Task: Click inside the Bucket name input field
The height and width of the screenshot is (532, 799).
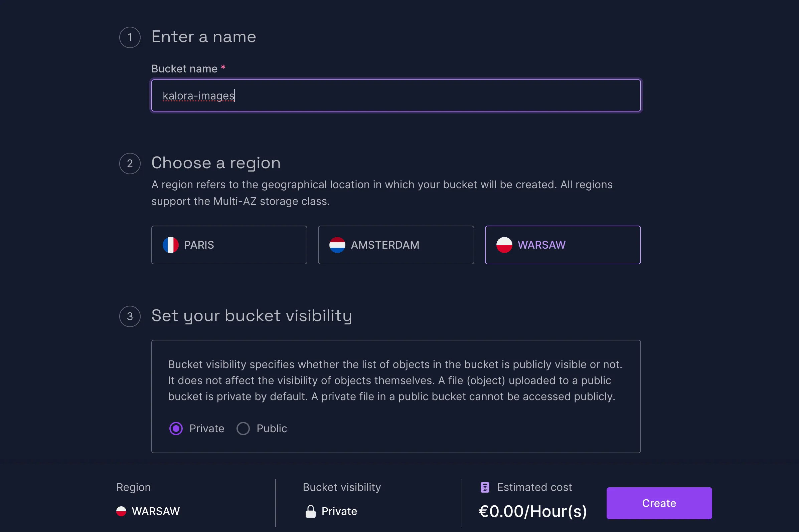Action: tap(395, 96)
